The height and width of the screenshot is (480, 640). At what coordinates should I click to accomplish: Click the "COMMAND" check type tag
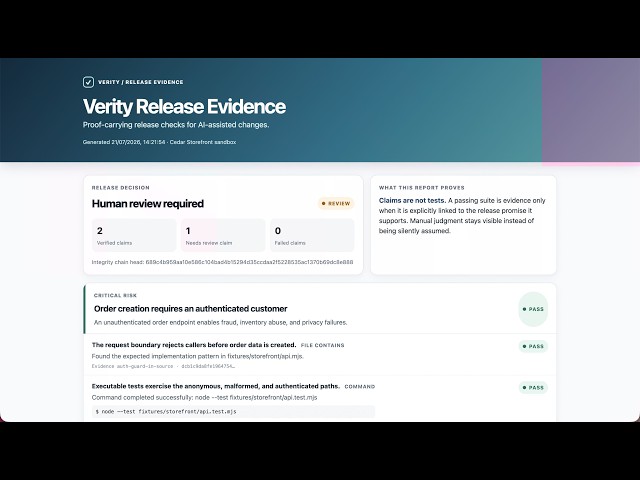(360, 387)
